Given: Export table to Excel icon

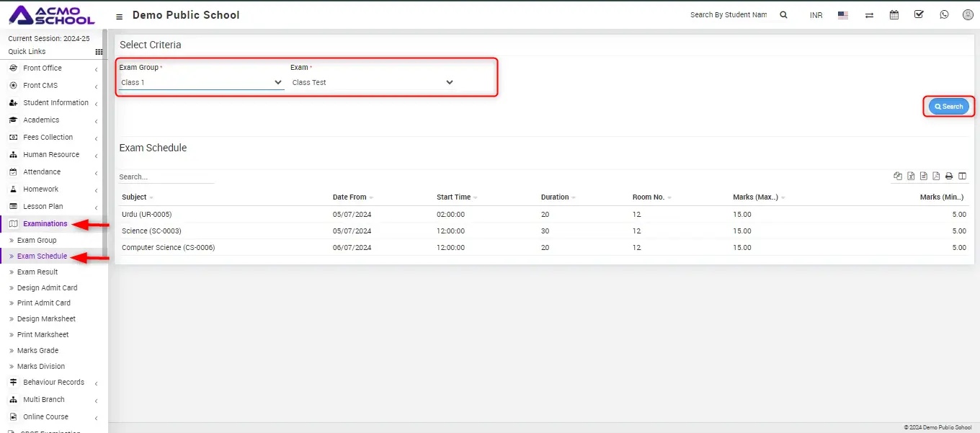Looking at the screenshot, I should 911,176.
